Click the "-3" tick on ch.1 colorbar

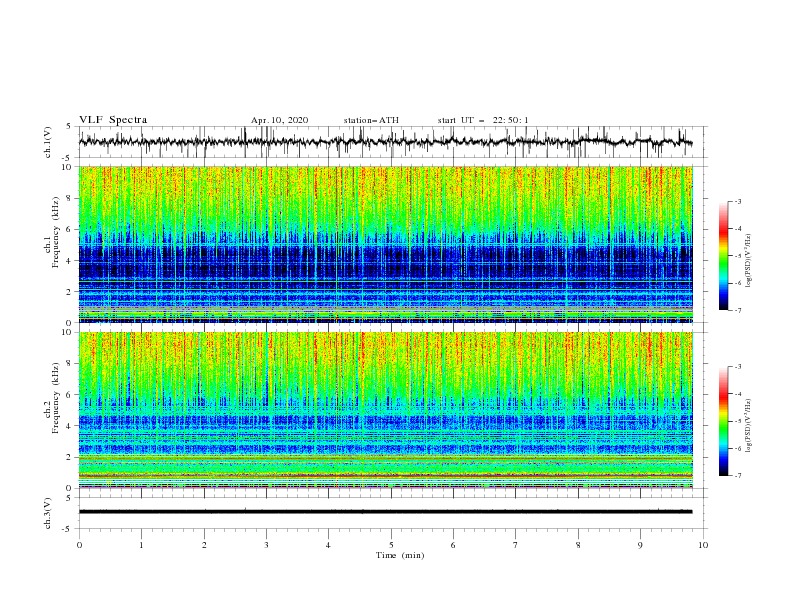coord(738,201)
